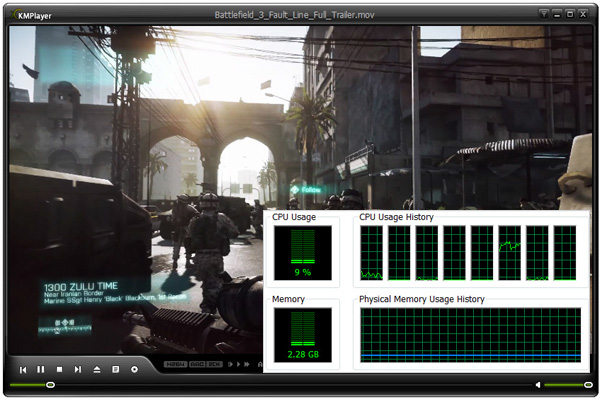
Task: Click the AAC audio codec indicator
Action: pos(197,364)
